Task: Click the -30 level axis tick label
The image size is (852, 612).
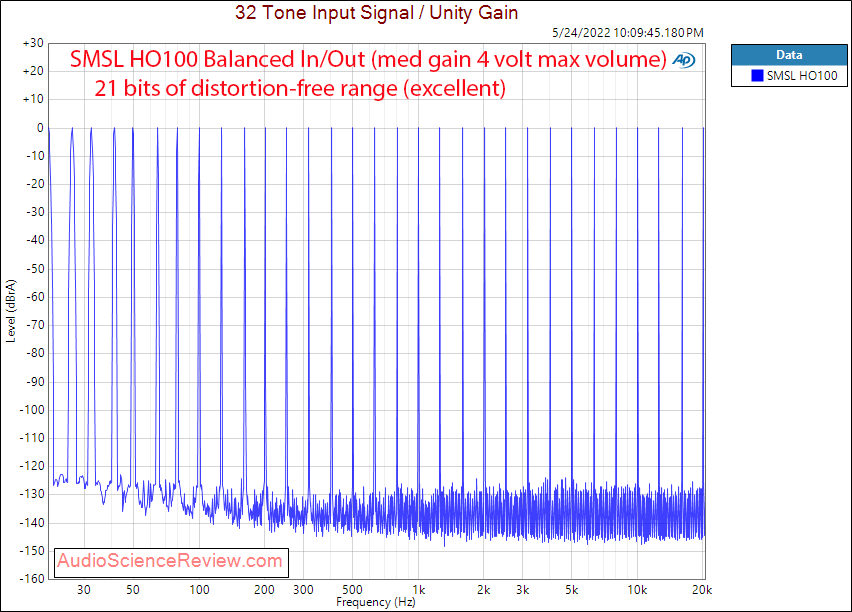Action: tap(35, 212)
